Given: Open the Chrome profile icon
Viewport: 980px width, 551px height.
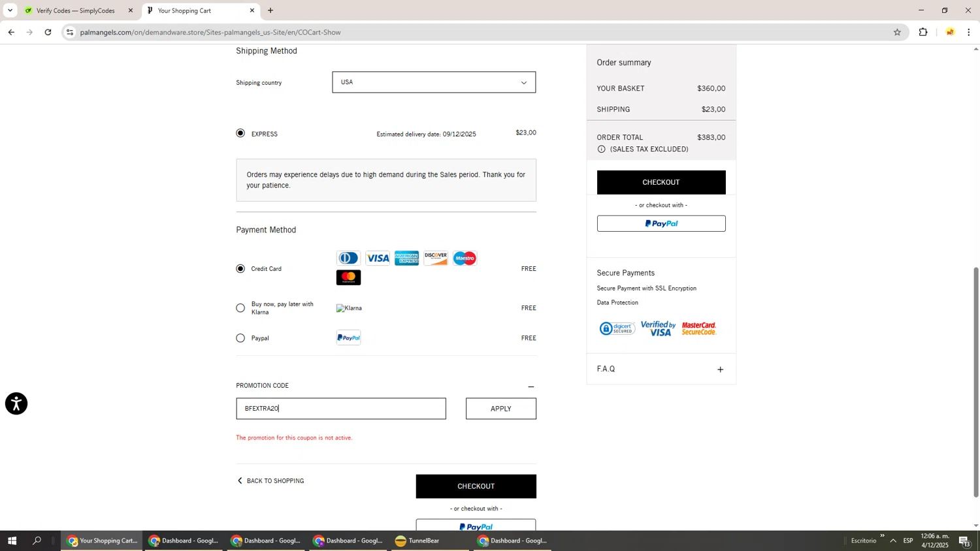Looking at the screenshot, I should [950, 32].
